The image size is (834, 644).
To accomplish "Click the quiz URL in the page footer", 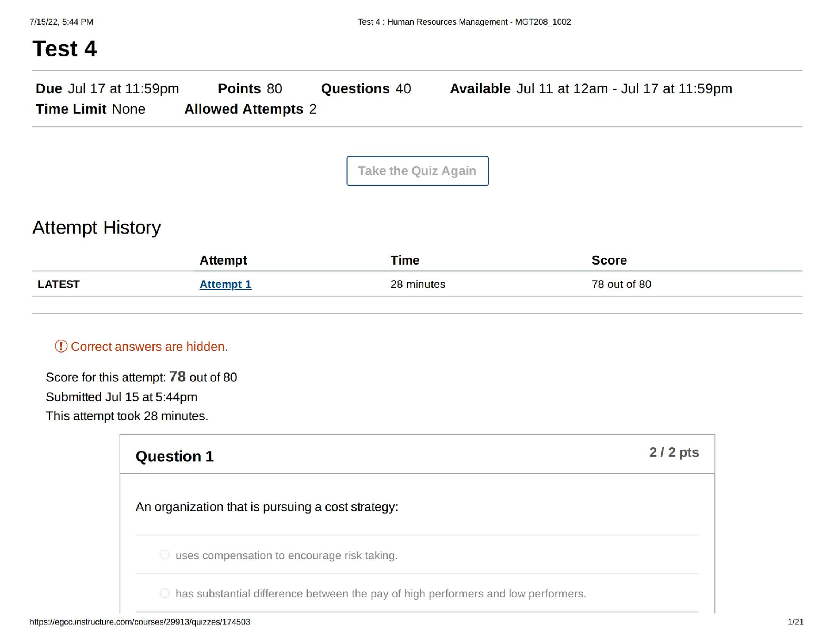I will coord(140,622).
